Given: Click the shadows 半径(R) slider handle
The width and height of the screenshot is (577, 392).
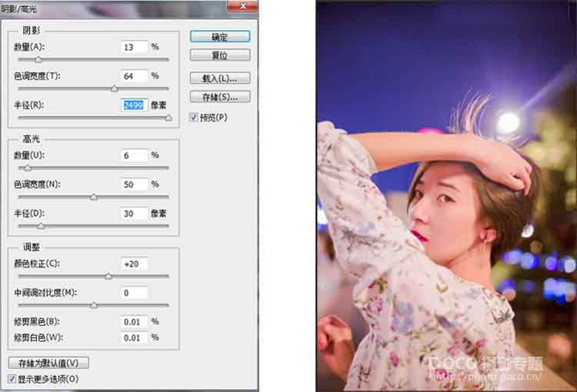Looking at the screenshot, I should [168, 118].
